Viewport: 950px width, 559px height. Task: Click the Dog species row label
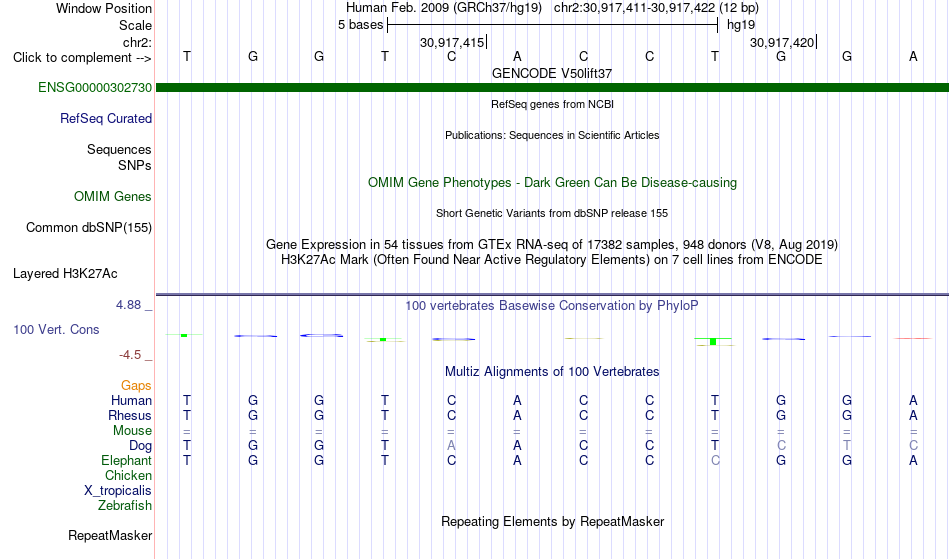click(x=140, y=446)
